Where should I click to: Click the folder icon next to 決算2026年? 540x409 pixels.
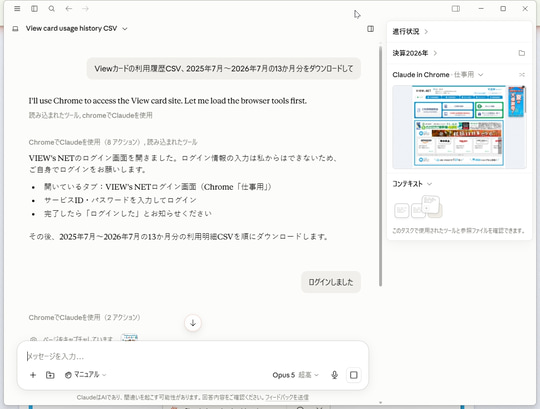522,53
